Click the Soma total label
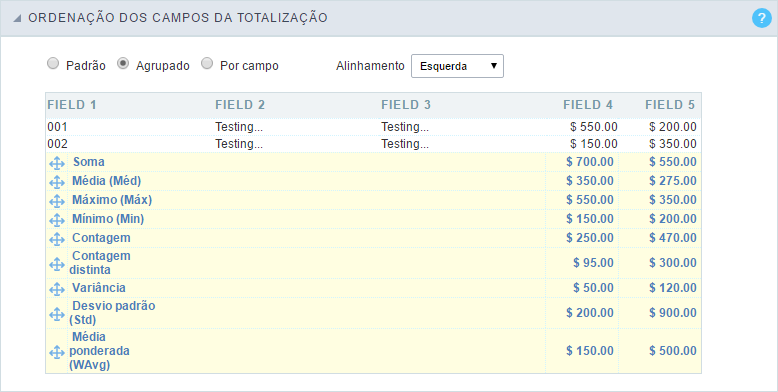778x392 pixels. pyautogui.click(x=89, y=162)
